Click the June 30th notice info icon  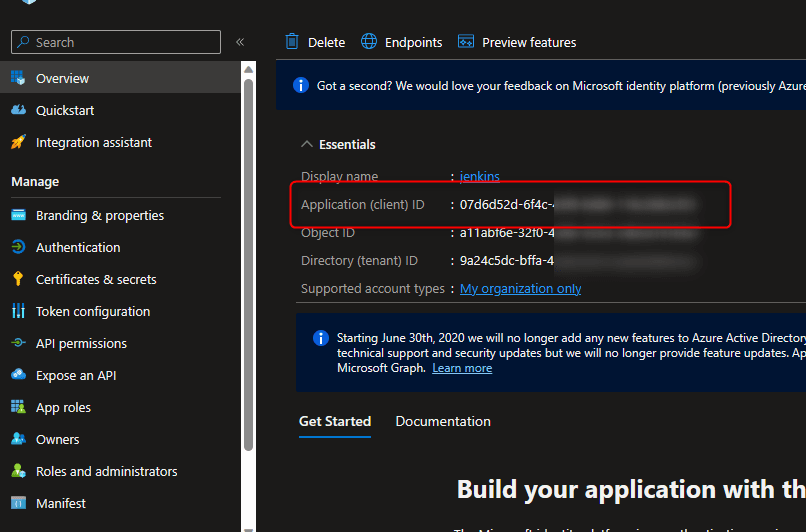(321, 338)
